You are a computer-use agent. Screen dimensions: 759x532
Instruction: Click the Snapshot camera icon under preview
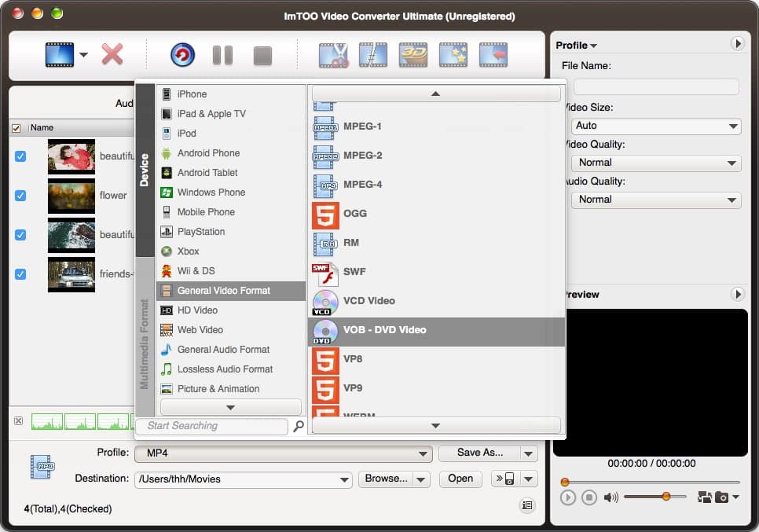pos(720,497)
